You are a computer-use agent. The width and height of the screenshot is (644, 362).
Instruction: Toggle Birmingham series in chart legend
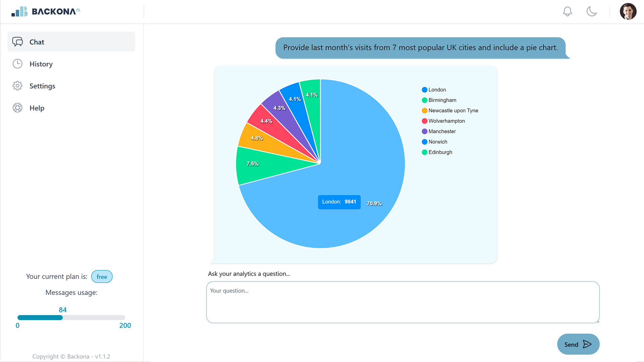pos(442,100)
